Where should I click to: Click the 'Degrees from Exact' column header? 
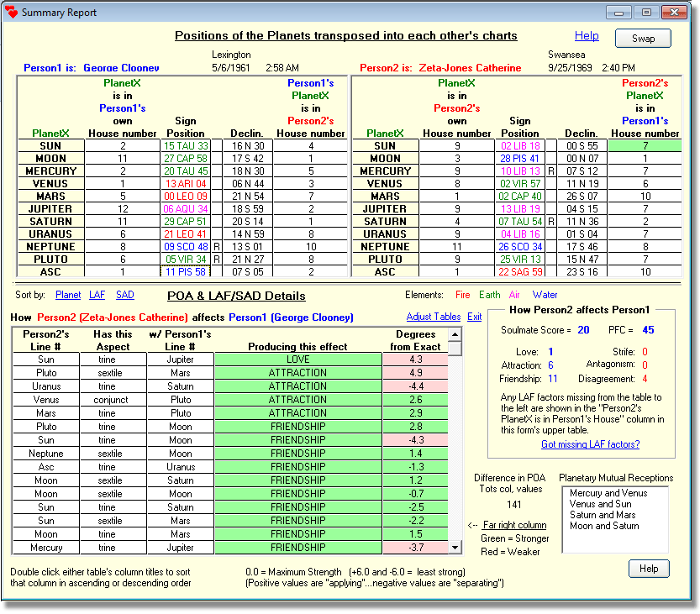pos(415,341)
